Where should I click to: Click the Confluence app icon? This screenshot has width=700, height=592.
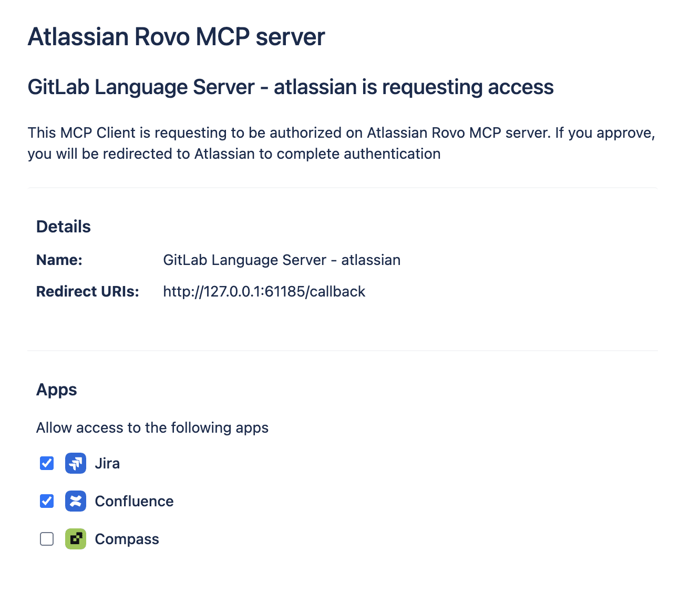(x=75, y=501)
